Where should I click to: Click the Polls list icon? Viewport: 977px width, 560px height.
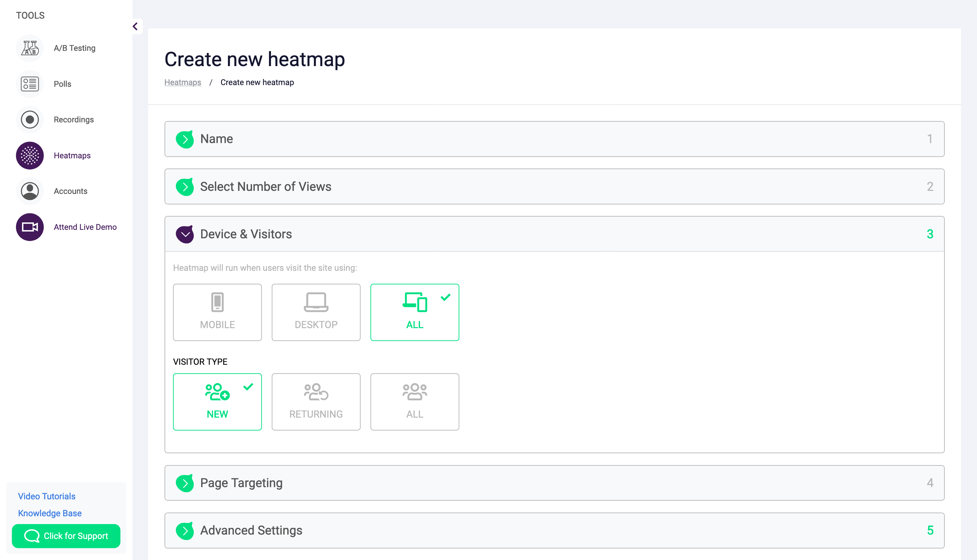(x=30, y=84)
